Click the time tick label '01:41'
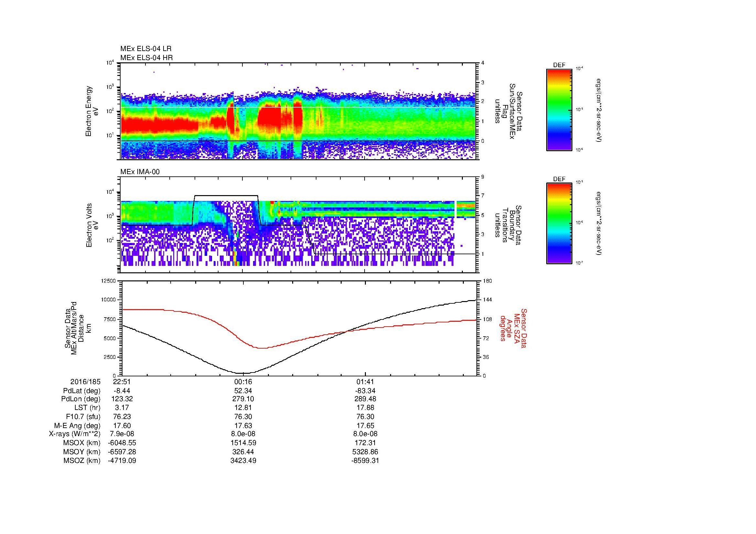The height and width of the screenshot is (534, 756). [x=365, y=382]
